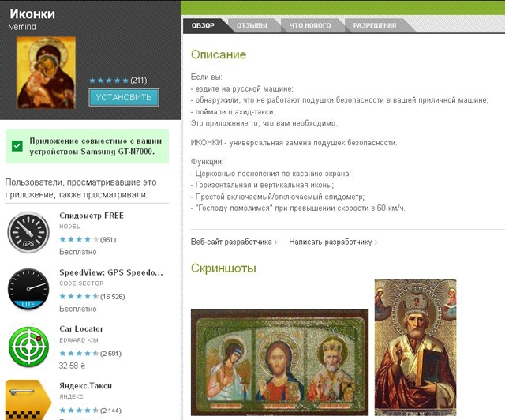Open the SpeedView LITE speedometer icon
The height and width of the screenshot is (420, 505).
pos(28,289)
